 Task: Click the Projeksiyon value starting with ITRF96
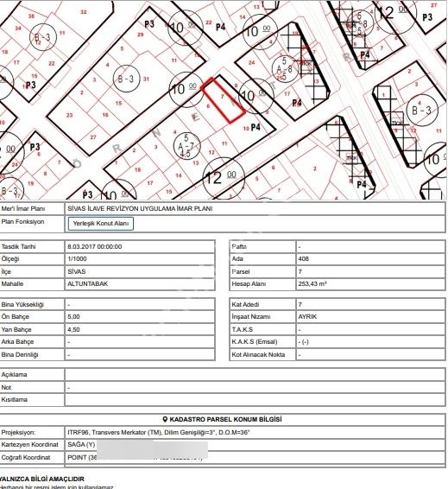pos(159,433)
